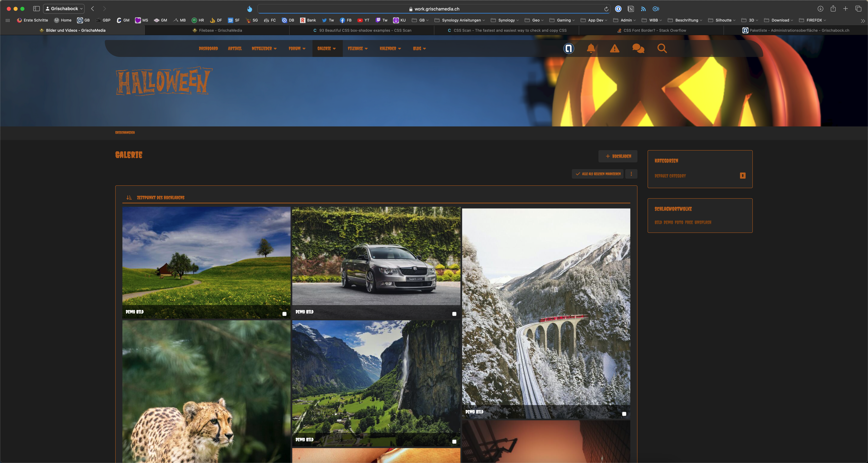Viewport: 868px width, 463px height.
Task: Reload the page using the address bar icon
Action: [x=606, y=9]
